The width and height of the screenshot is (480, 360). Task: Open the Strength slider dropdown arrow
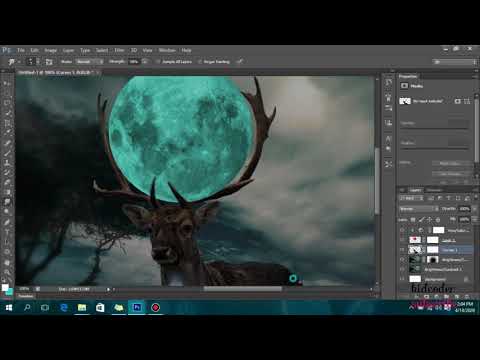click(145, 62)
